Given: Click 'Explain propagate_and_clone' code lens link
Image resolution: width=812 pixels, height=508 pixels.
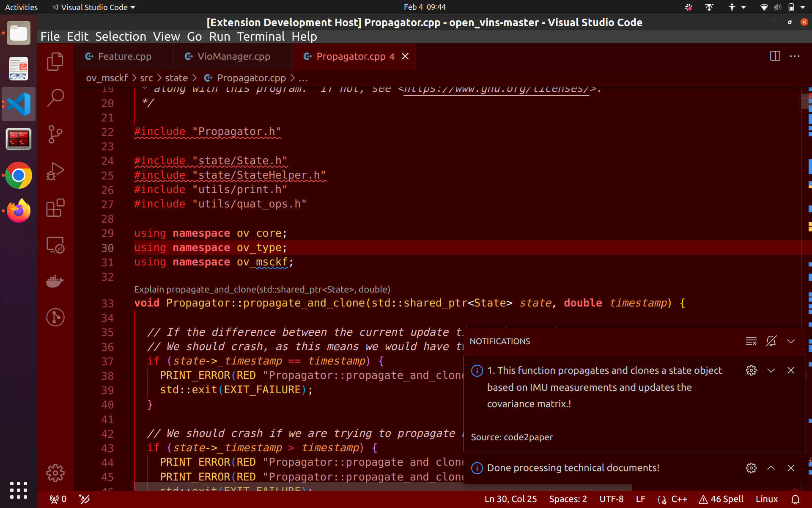Looking at the screenshot, I should (262, 289).
